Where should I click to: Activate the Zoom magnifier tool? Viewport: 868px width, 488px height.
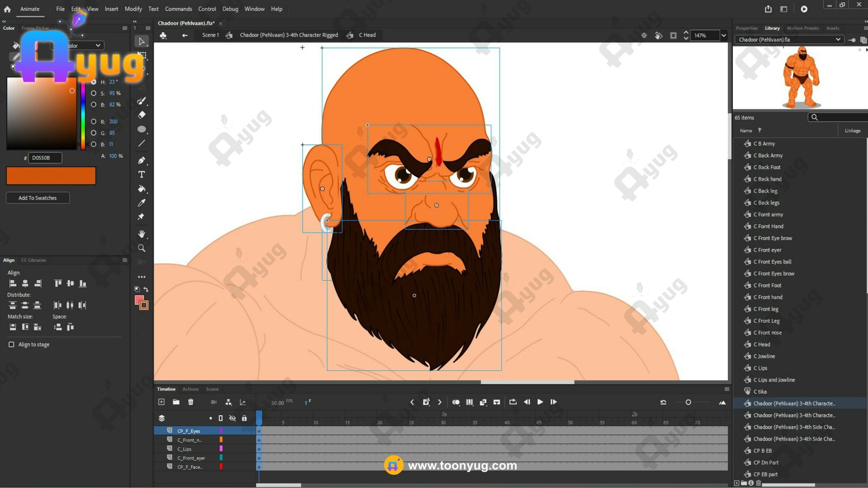tap(142, 248)
